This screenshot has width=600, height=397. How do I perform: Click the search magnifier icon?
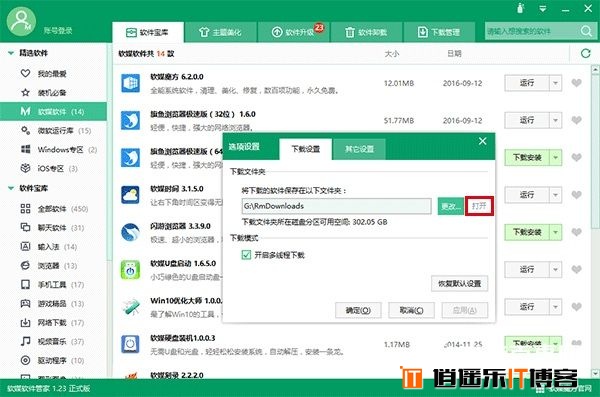point(586,31)
